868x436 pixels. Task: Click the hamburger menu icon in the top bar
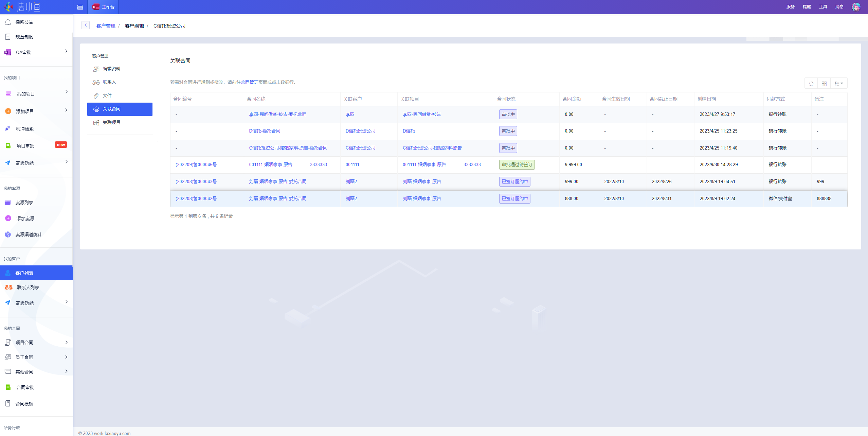80,7
